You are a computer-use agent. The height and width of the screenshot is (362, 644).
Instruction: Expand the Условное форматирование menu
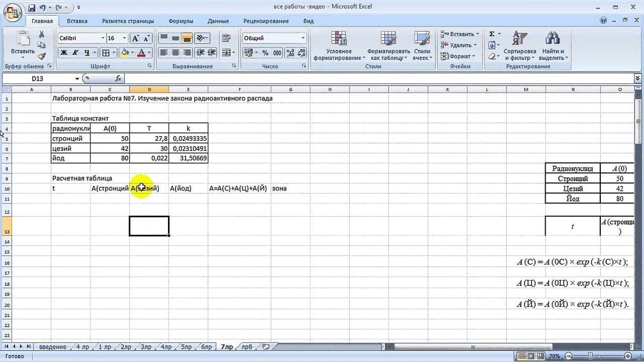point(339,46)
